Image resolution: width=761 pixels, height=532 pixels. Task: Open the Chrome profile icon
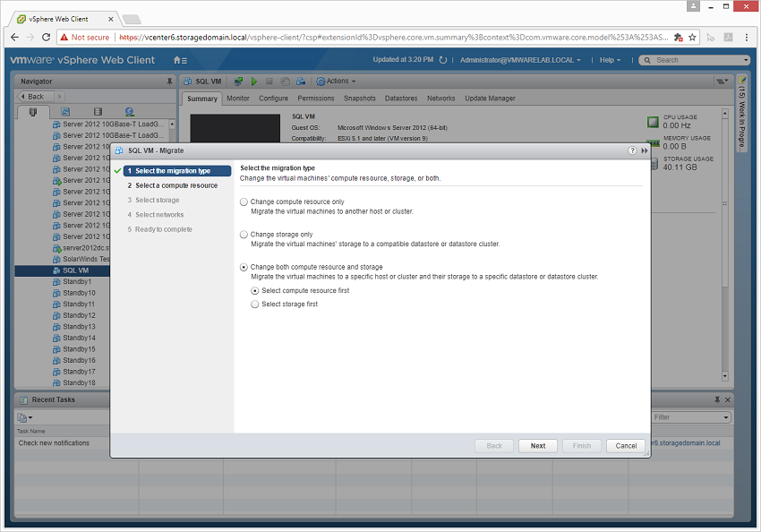[x=693, y=6]
